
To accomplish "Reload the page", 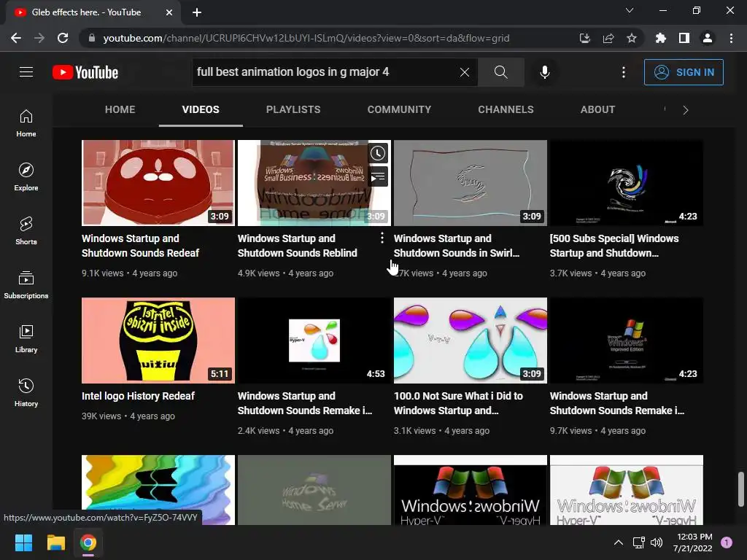I will (63, 38).
